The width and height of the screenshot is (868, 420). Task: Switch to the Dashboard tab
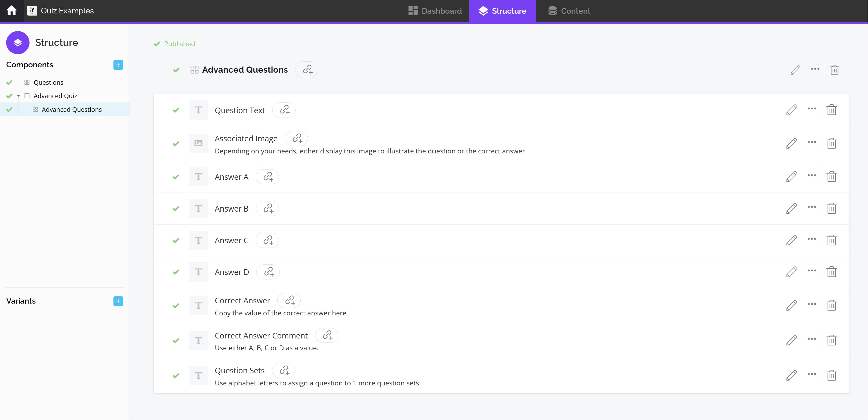[435, 11]
